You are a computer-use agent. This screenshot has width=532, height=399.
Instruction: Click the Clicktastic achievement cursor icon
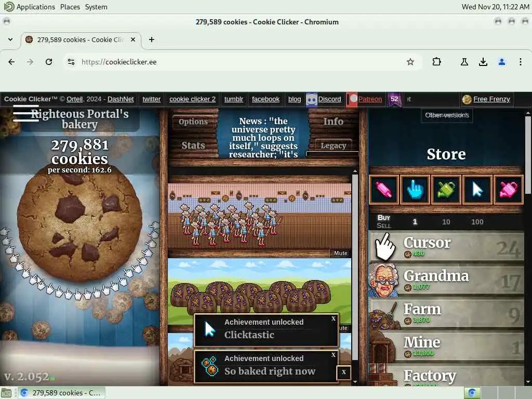coord(210,329)
